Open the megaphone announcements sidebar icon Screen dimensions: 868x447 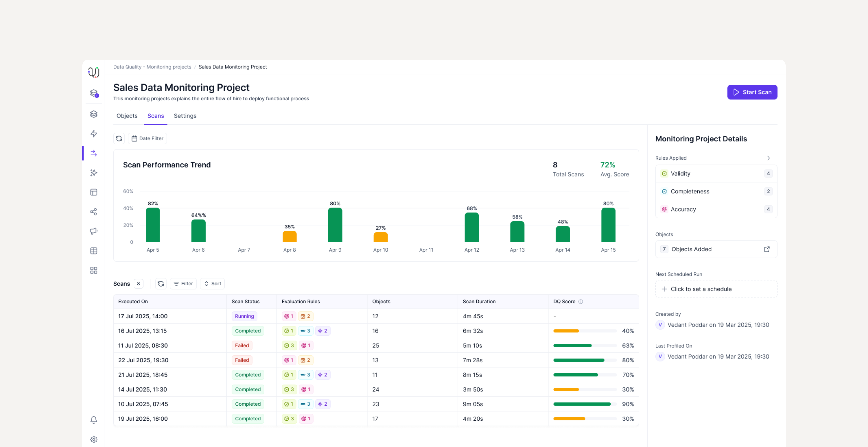pyautogui.click(x=94, y=231)
